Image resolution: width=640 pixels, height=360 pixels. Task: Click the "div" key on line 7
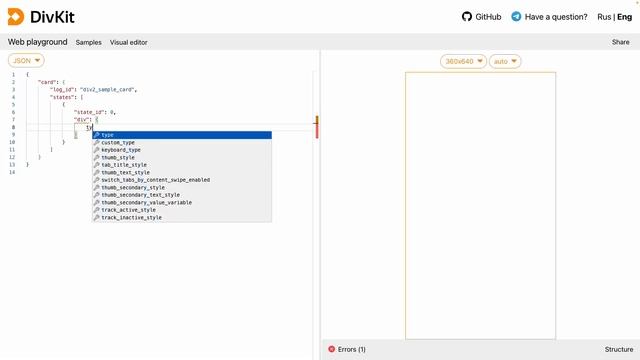click(x=82, y=120)
